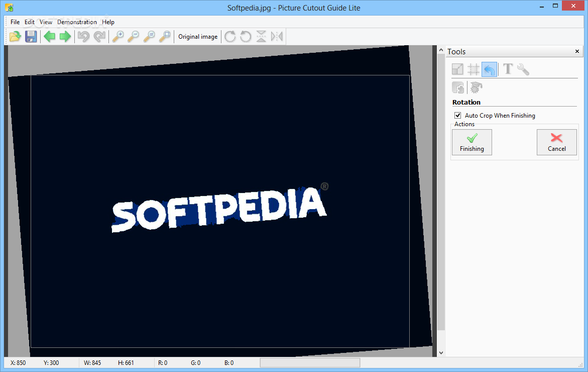Click the SOFTPEDIA logo in the canvas
The width and height of the screenshot is (588, 372).
pyautogui.click(x=219, y=208)
